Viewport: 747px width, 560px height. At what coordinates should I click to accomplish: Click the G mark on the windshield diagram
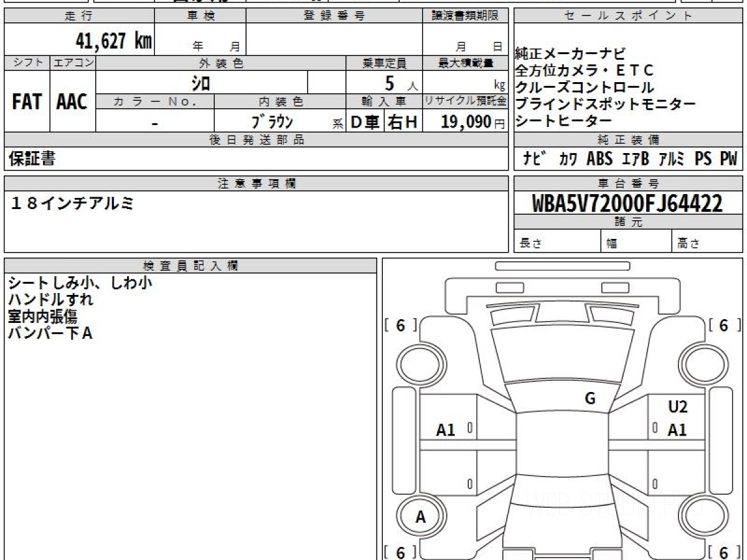pos(590,399)
